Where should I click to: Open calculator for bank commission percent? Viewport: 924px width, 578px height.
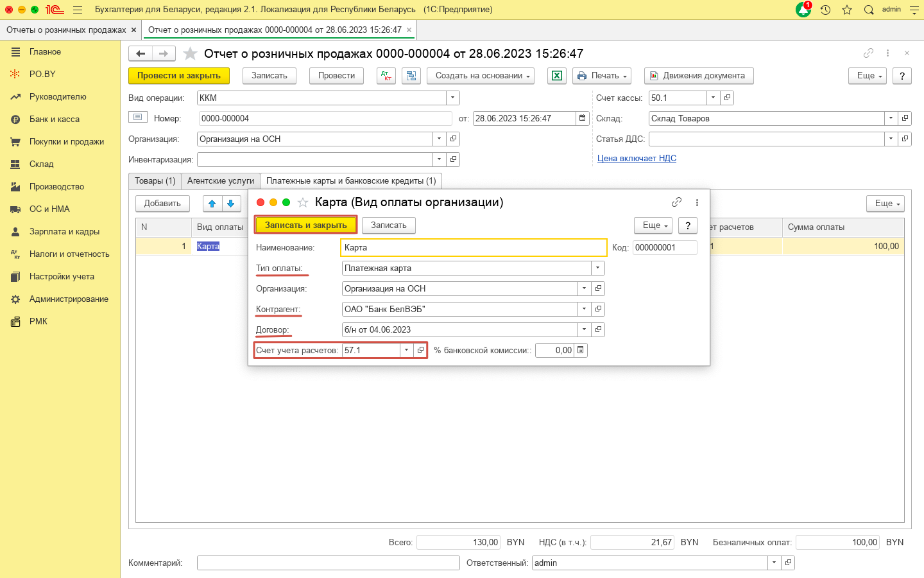click(x=581, y=350)
